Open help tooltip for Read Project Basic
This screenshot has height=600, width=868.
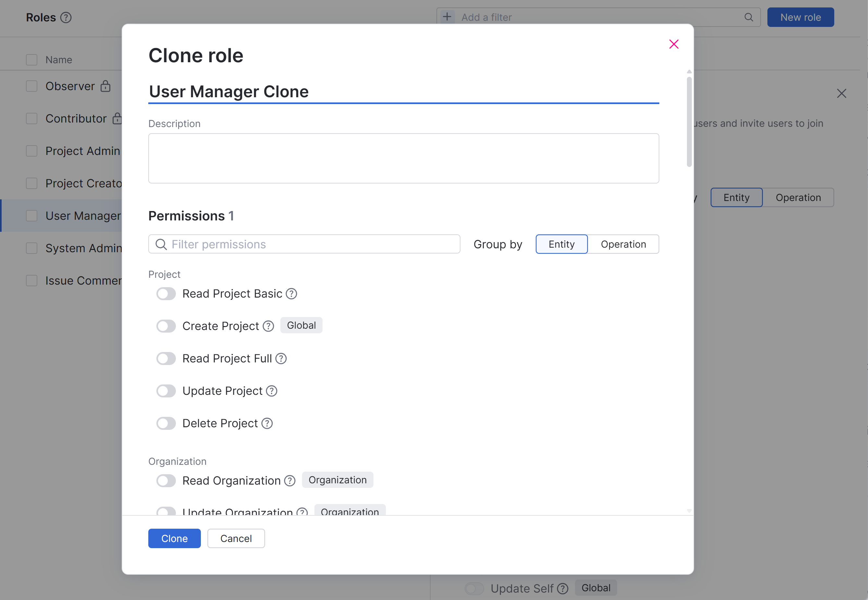(x=291, y=294)
